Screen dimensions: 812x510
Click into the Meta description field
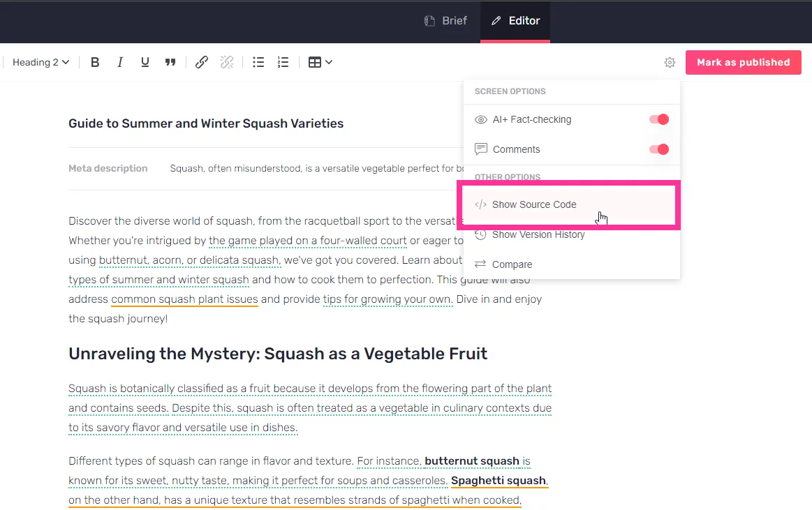[x=317, y=168]
